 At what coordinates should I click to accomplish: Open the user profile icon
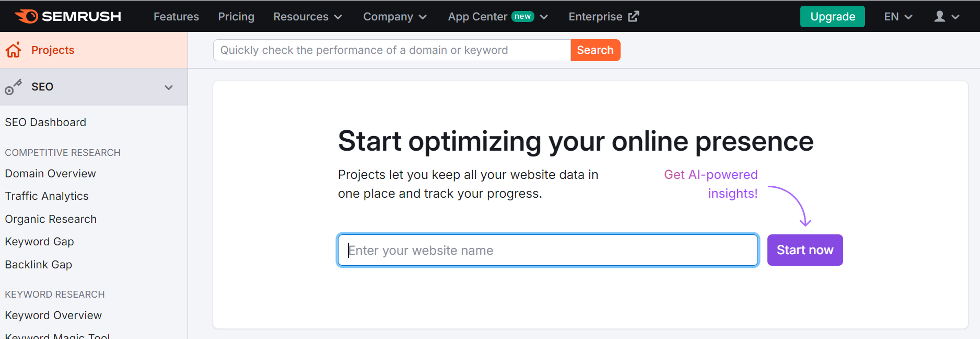coord(940,17)
